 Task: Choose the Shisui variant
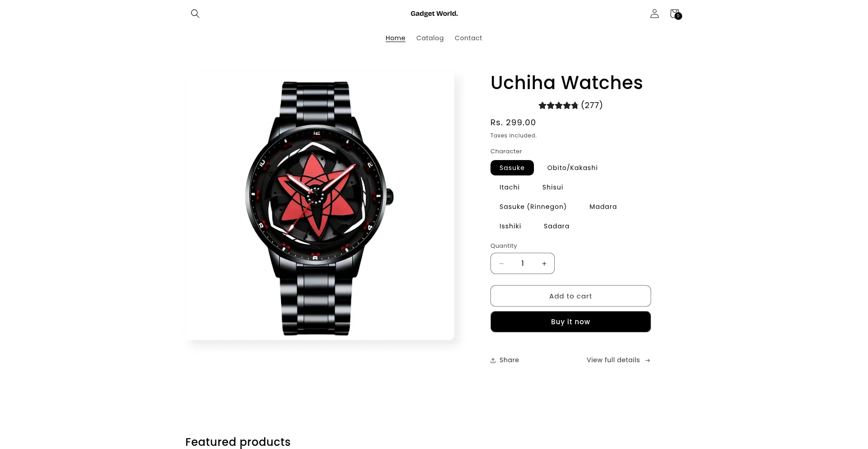coord(552,187)
